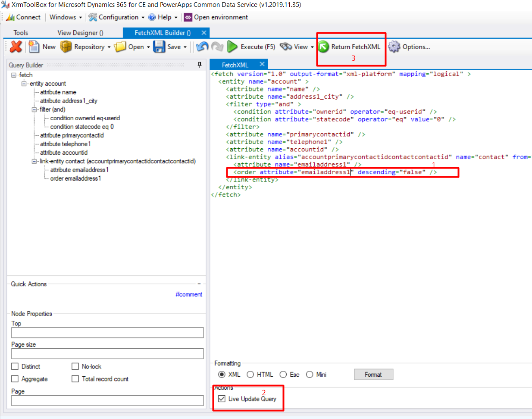
Task: Click the Save floppy disk icon
Action: (160, 47)
